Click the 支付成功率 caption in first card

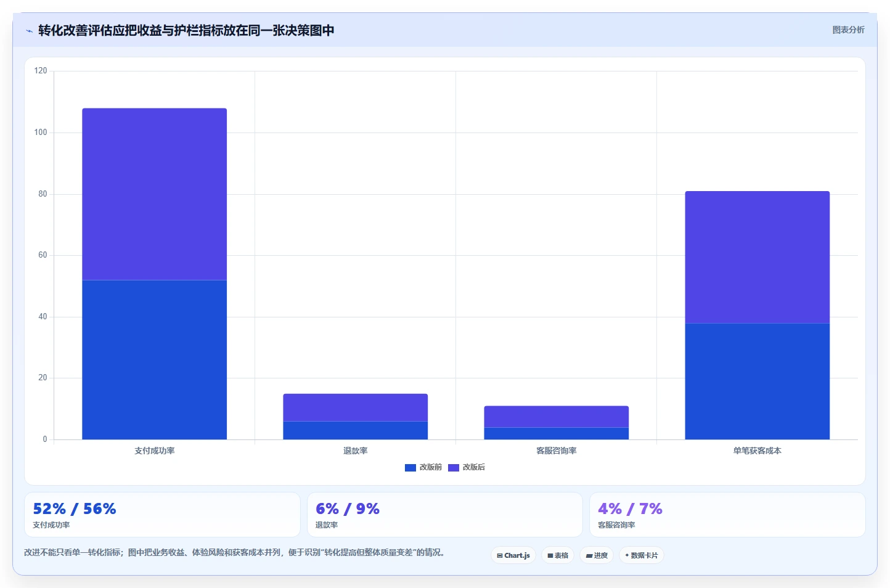pos(51,525)
